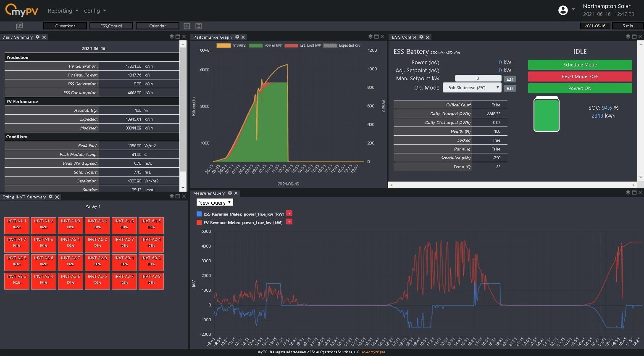Open String INVT Summary settings gear
Screen dimensions: 644x356
tap(51, 197)
